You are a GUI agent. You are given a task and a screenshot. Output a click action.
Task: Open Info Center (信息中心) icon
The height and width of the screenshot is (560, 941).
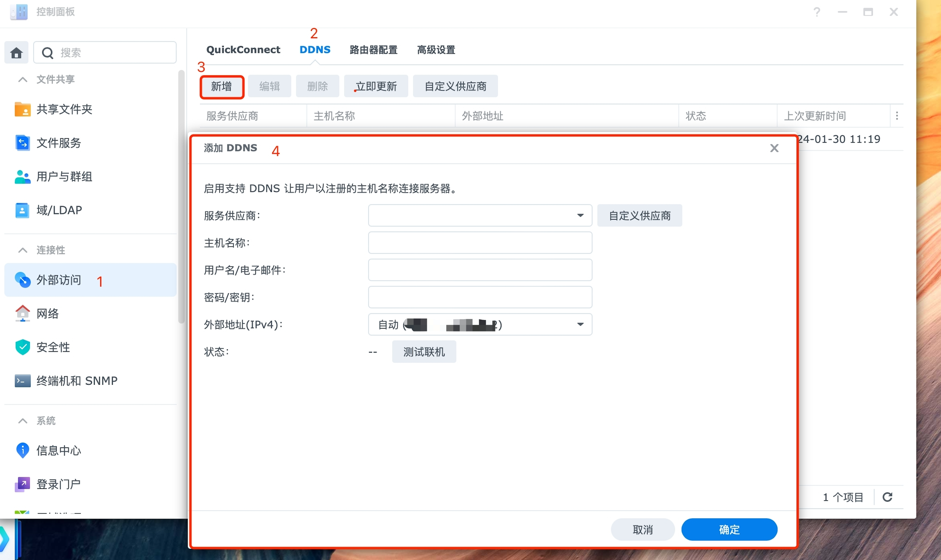[x=22, y=450]
